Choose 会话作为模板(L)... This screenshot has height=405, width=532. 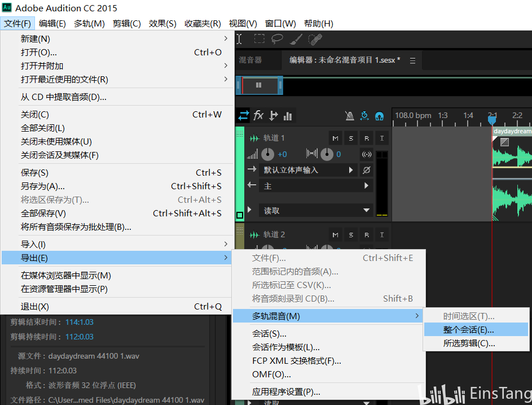pos(329,347)
